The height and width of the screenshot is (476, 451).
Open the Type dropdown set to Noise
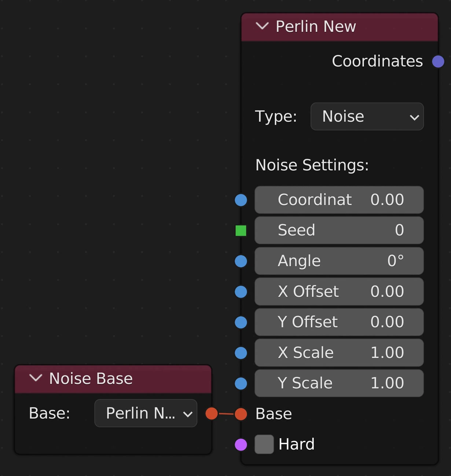click(x=367, y=117)
